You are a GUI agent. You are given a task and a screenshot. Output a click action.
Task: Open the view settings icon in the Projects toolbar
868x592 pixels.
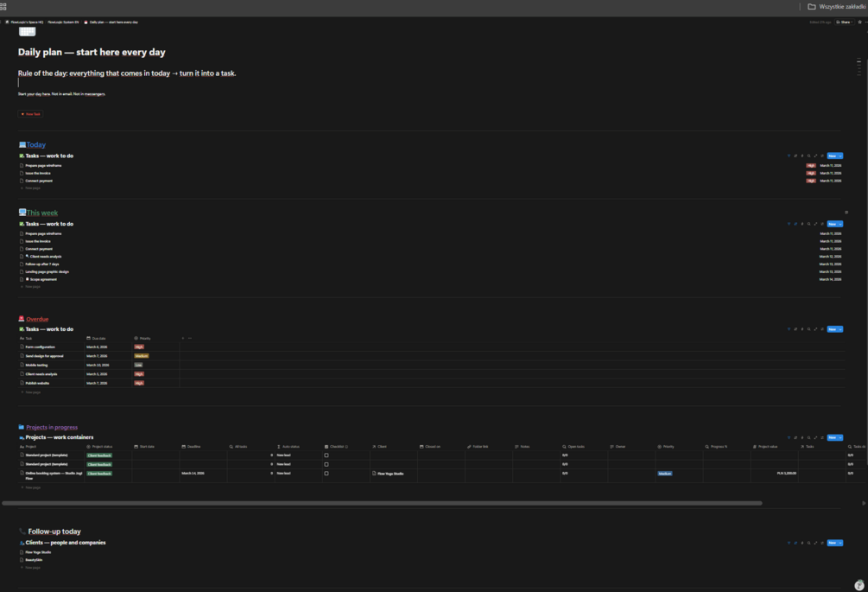pyautogui.click(x=822, y=438)
